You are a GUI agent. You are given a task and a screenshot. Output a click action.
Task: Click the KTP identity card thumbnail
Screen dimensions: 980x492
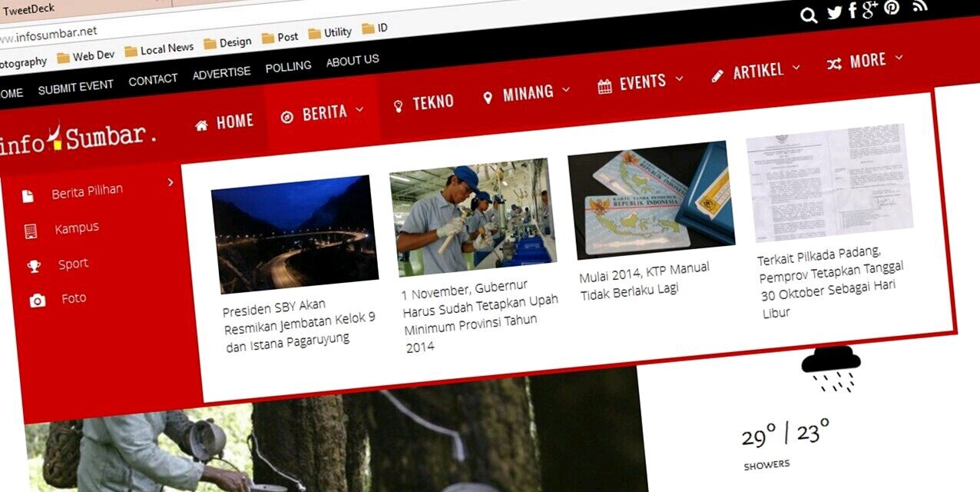pyautogui.click(x=651, y=200)
